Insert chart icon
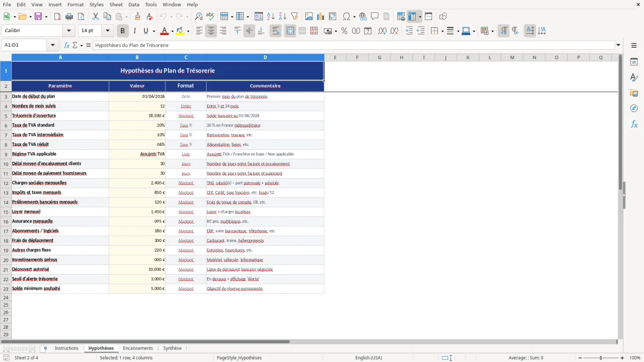The height and width of the screenshot is (362, 644). click(321, 17)
